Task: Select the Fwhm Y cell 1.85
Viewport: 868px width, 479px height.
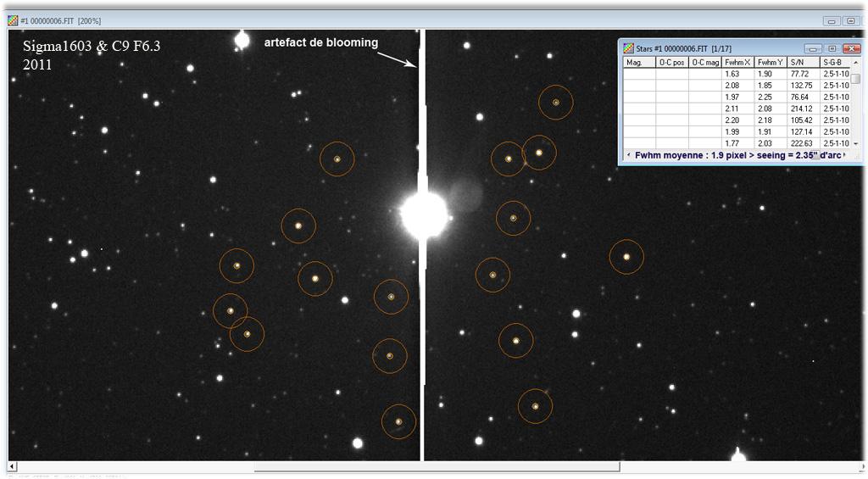Action: pyautogui.click(x=771, y=86)
